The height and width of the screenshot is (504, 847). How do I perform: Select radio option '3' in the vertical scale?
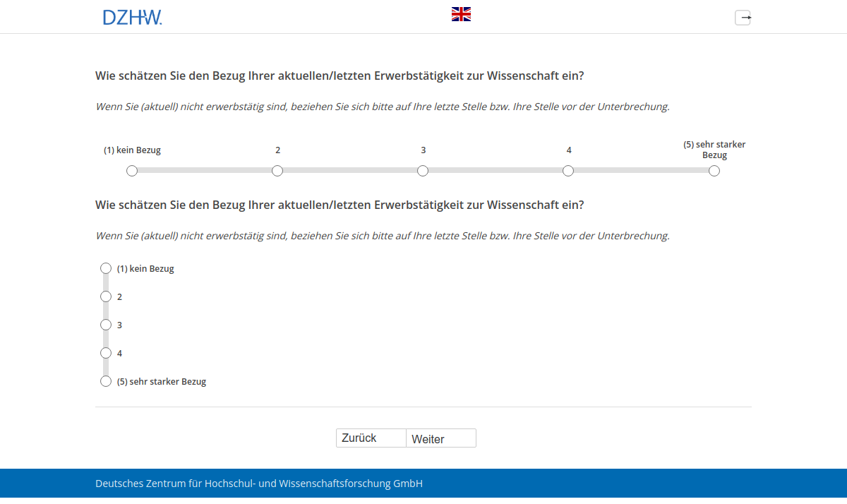point(106,325)
